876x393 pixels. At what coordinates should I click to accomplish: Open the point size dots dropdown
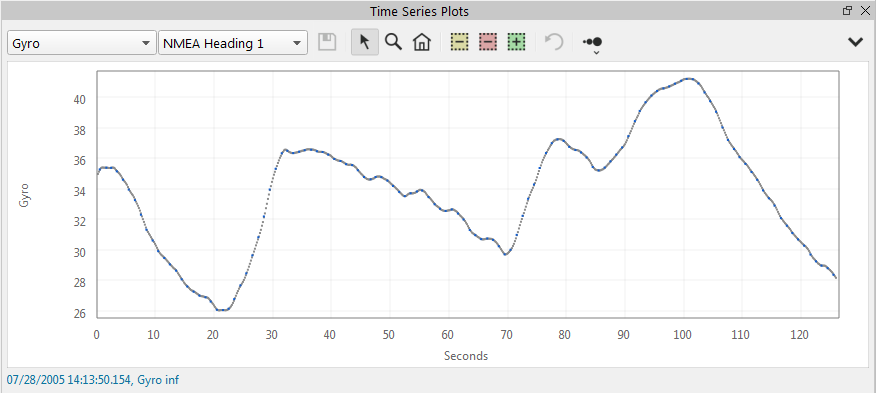click(593, 44)
